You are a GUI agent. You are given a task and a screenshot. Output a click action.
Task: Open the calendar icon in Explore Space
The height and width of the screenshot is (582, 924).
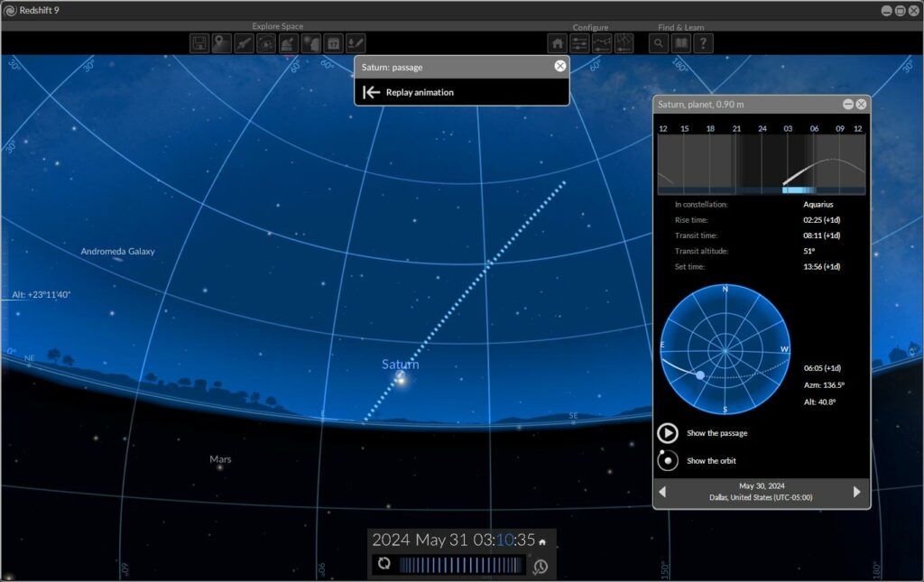[333, 43]
